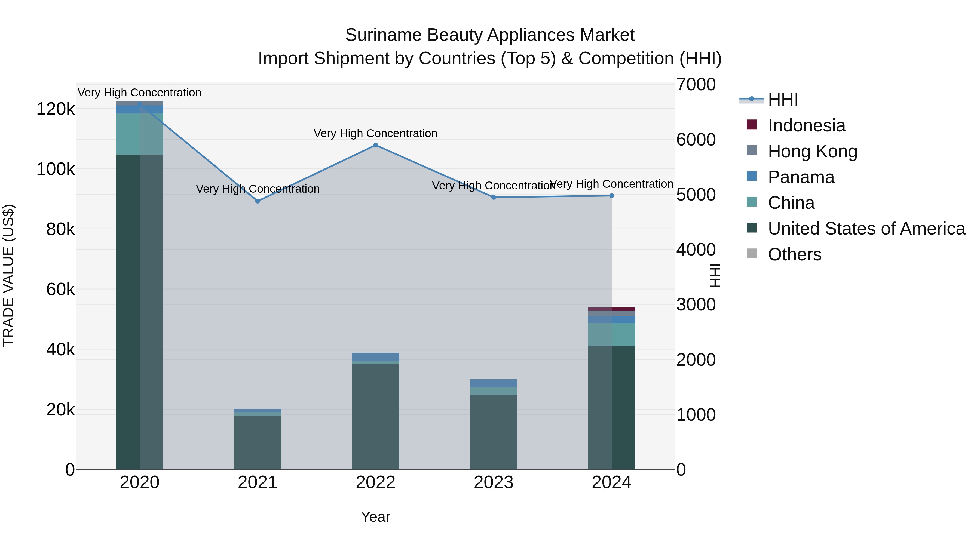Select the 2024 HHI data point
980x551 pixels.
click(611, 196)
